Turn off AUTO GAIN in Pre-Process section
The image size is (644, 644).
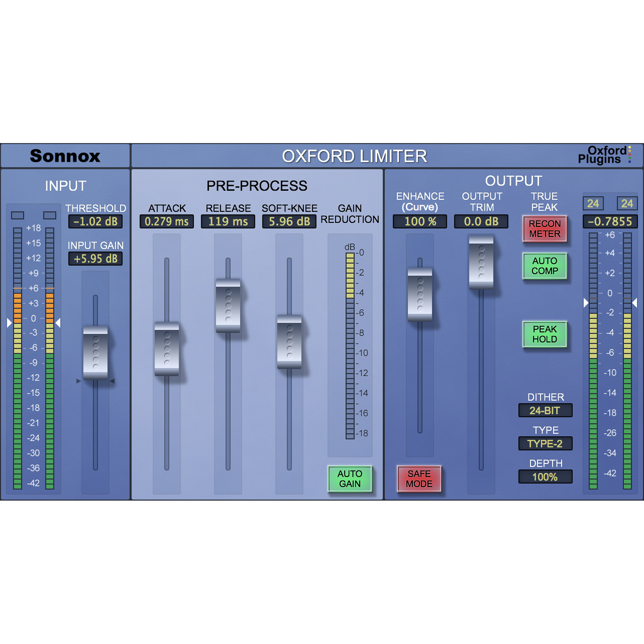(349, 479)
